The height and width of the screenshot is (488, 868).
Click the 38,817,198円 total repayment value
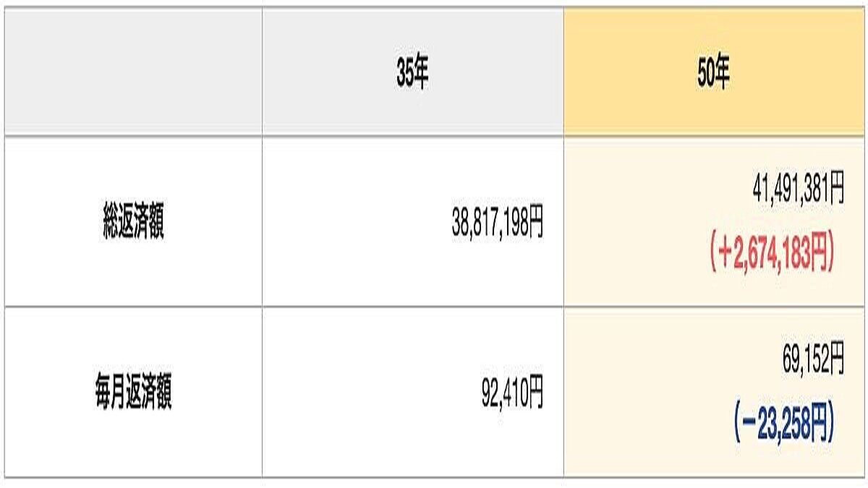497,226
